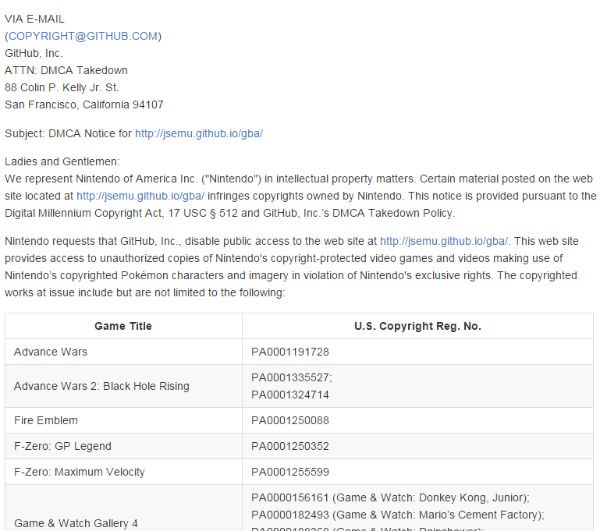This screenshot has width=600, height=531.
Task: Click registration number PA0001250088
Action: pyautogui.click(x=290, y=420)
